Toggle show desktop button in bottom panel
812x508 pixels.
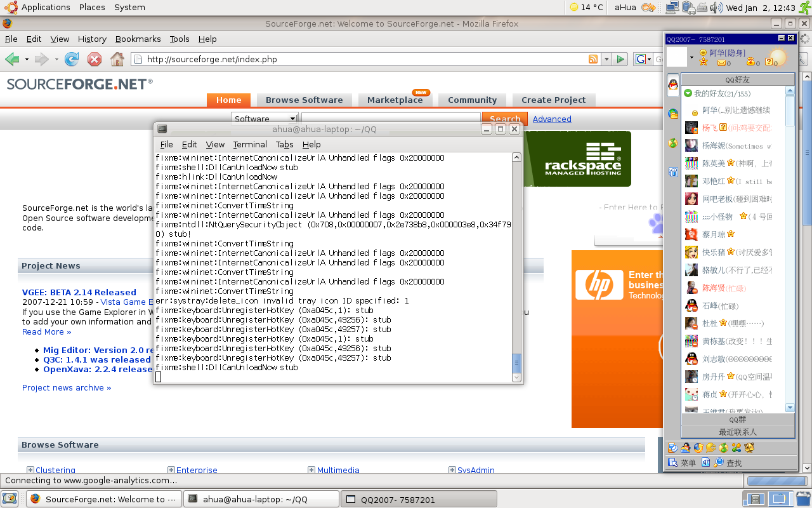click(x=10, y=499)
